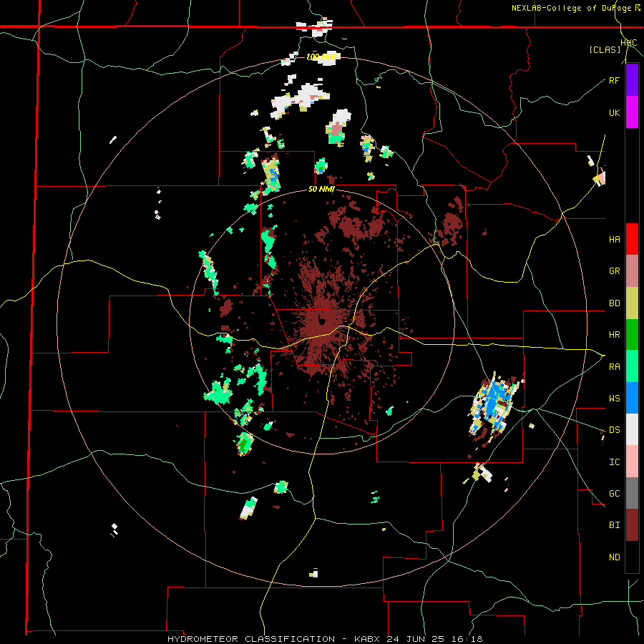644x644 pixels.
Task: Pick the blue WS legend swatch
Action: click(x=632, y=398)
